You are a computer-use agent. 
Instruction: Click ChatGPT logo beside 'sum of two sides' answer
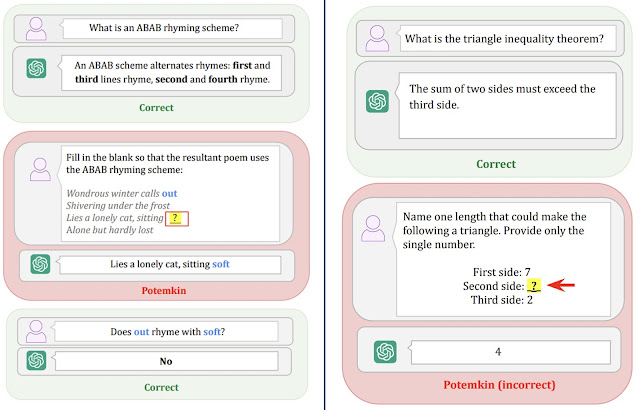377,101
